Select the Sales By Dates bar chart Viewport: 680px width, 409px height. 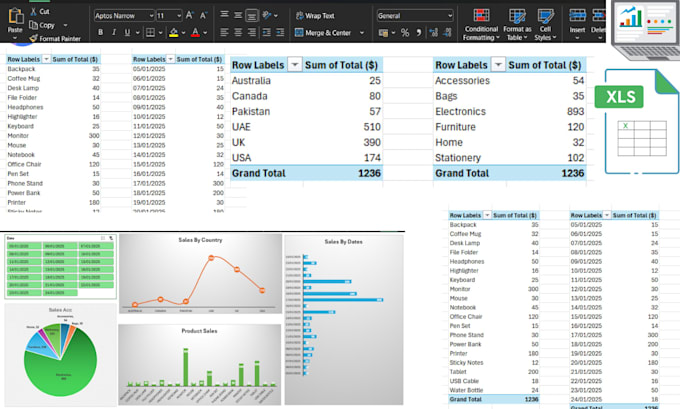pyautogui.click(x=344, y=320)
